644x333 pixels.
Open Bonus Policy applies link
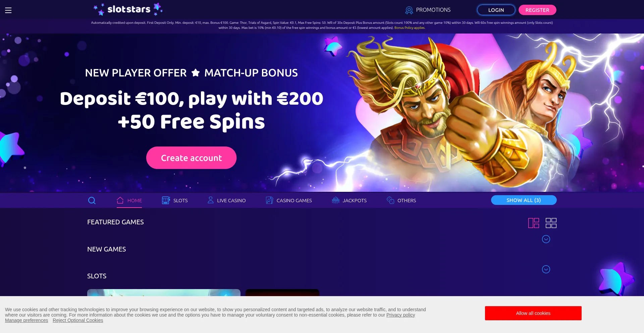[410, 28]
